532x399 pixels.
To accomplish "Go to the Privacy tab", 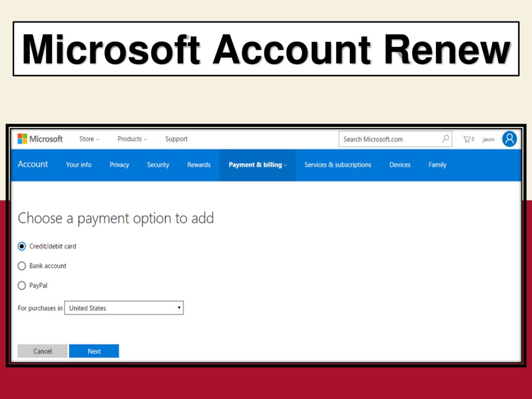I will click(x=119, y=165).
